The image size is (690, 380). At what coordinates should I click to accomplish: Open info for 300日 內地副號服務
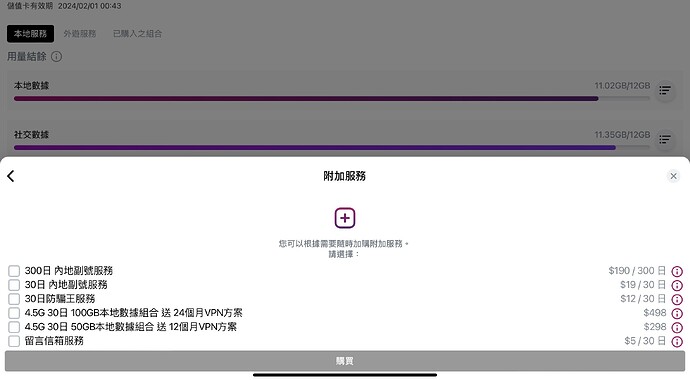point(677,271)
